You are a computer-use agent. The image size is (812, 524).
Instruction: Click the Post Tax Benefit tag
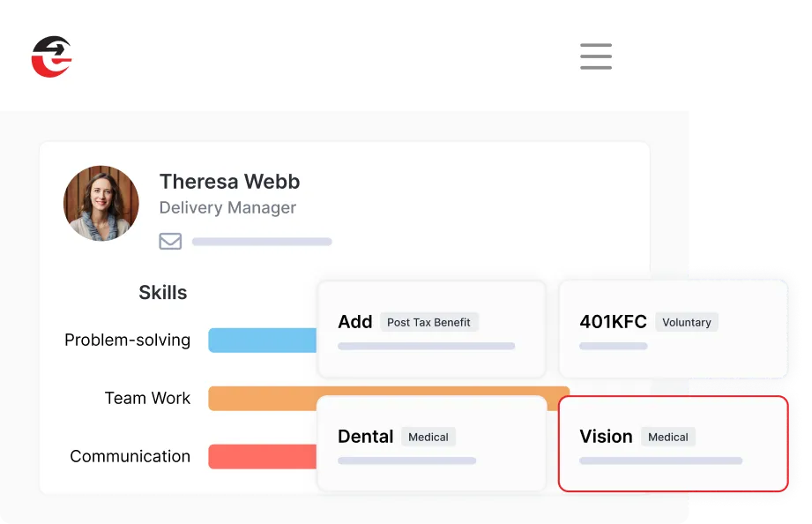point(428,322)
